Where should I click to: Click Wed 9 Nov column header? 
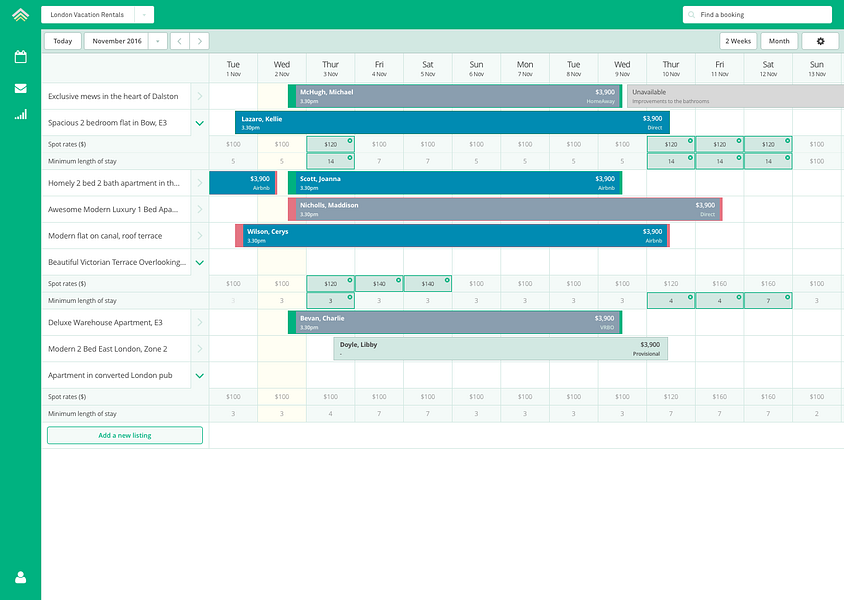coord(622,68)
